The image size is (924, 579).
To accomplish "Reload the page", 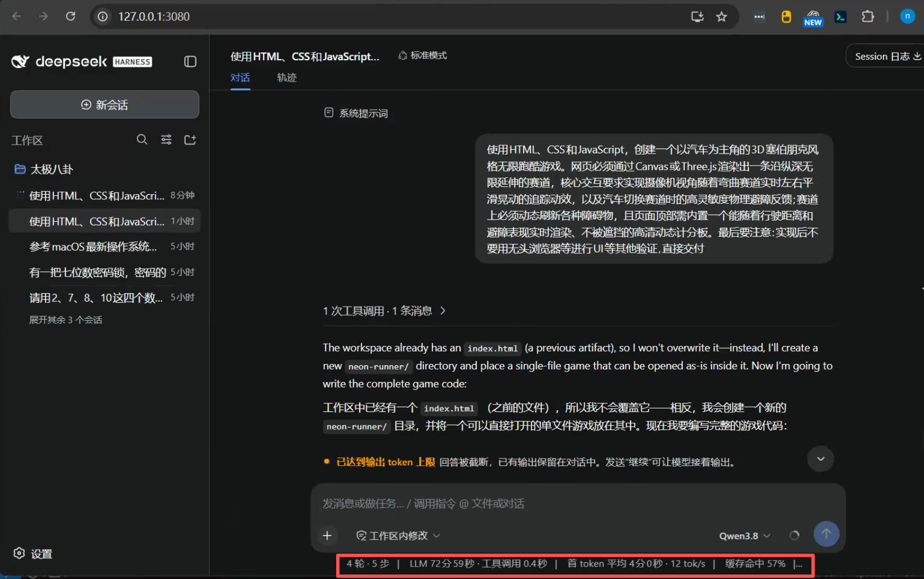I will click(x=70, y=16).
